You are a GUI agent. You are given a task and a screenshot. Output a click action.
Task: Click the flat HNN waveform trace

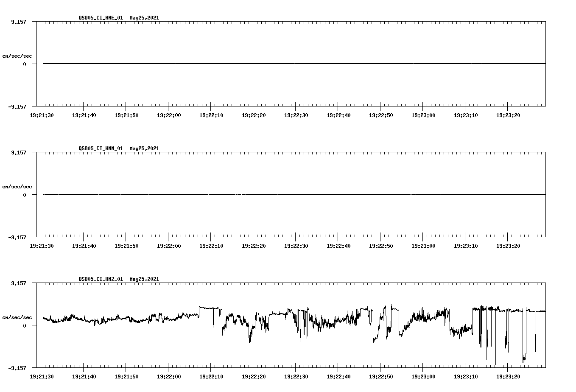point(254,194)
